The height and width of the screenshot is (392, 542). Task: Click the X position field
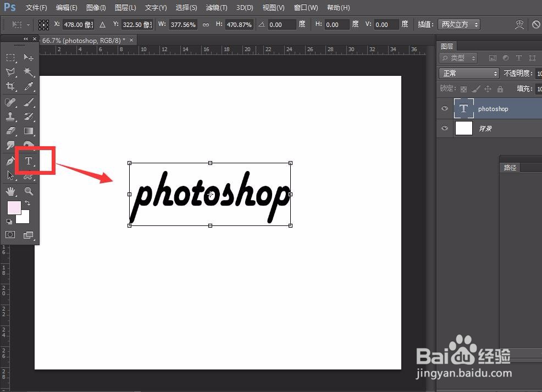[x=78, y=25]
